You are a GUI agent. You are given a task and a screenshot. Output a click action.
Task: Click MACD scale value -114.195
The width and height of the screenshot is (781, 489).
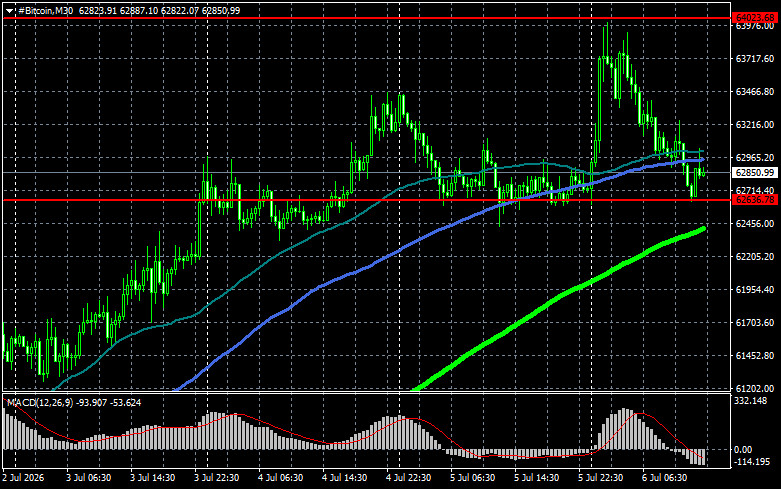tap(752, 462)
